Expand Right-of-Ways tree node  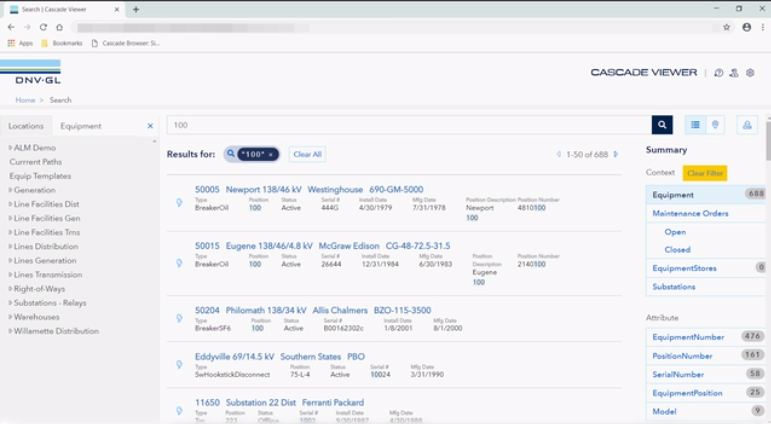tap(10, 289)
